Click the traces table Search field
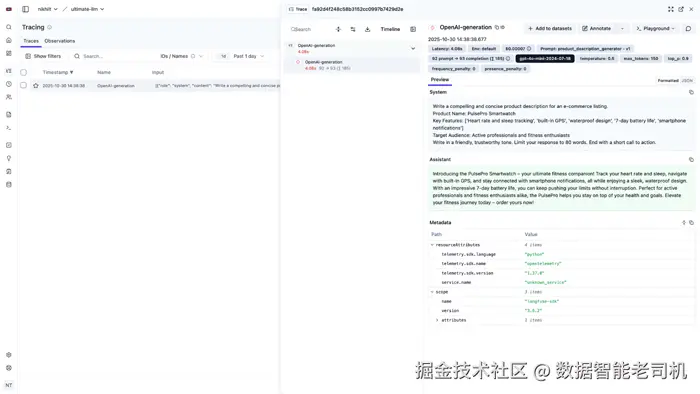 [x=114, y=56]
